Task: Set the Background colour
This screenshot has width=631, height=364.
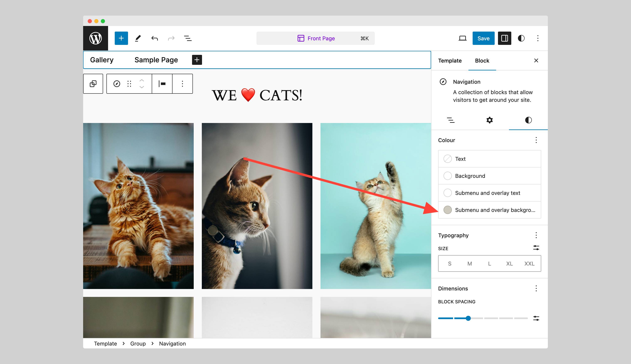Action: point(489,176)
